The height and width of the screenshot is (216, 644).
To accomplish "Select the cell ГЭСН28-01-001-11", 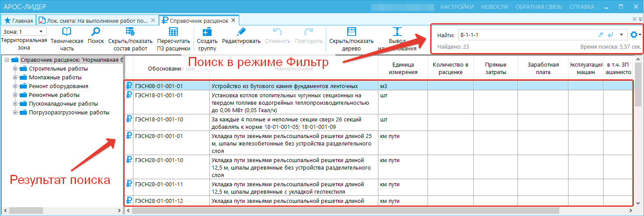I will (172, 187).
